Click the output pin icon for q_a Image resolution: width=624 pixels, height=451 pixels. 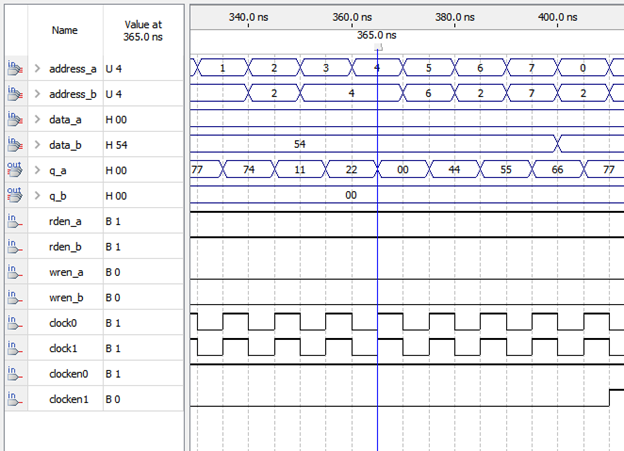[x=16, y=171]
